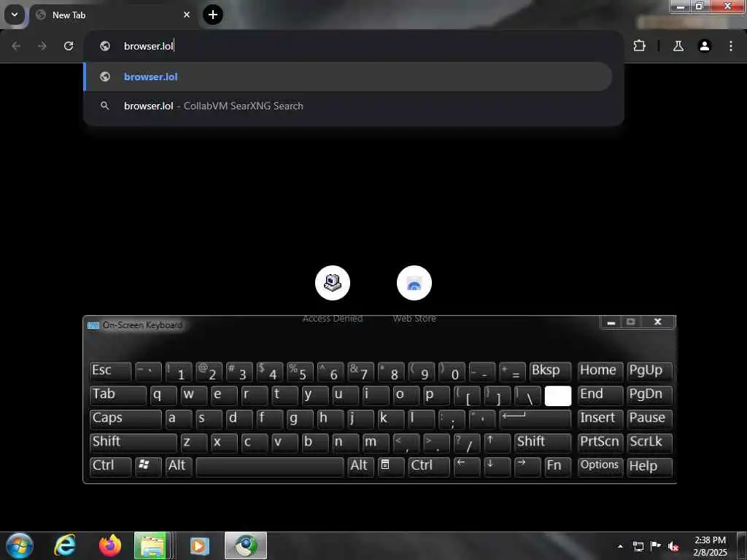Close the New Tab tab

tap(187, 15)
